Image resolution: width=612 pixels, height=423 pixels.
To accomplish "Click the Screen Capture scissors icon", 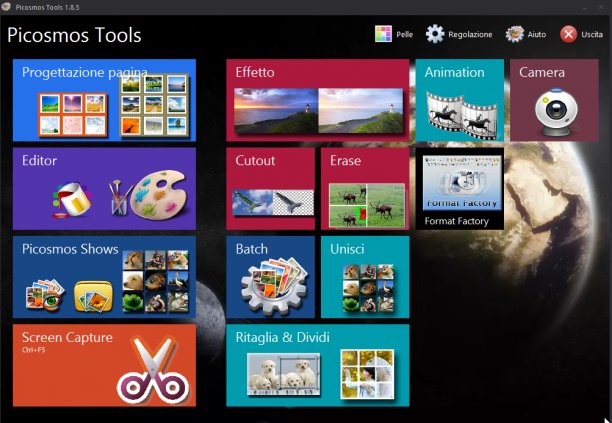I will coord(153,371).
